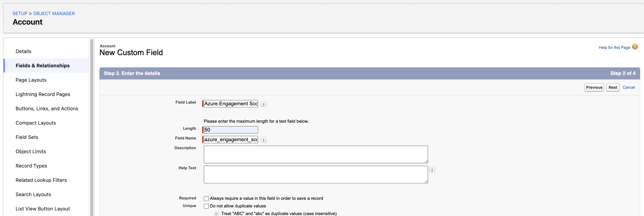This screenshot has height=216, width=644.
Task: Click the sidebar vertical scrollbar
Action: pyautogui.click(x=92, y=125)
